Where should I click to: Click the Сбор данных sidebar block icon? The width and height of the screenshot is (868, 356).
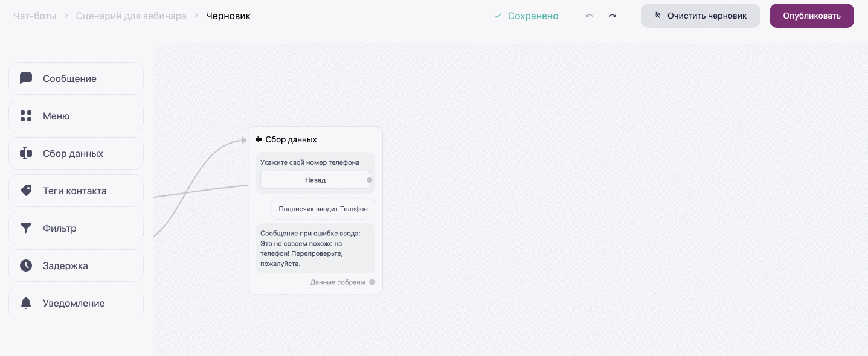(26, 153)
